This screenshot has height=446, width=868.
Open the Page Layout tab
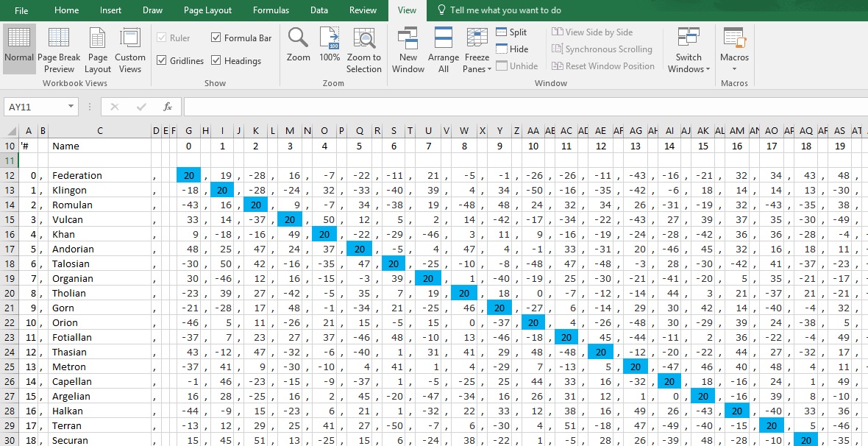[207, 10]
